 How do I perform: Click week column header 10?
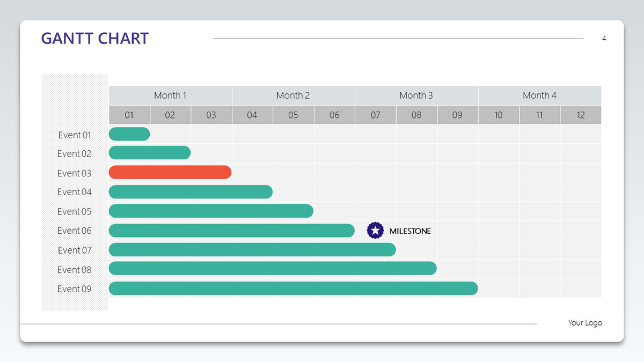click(x=499, y=115)
